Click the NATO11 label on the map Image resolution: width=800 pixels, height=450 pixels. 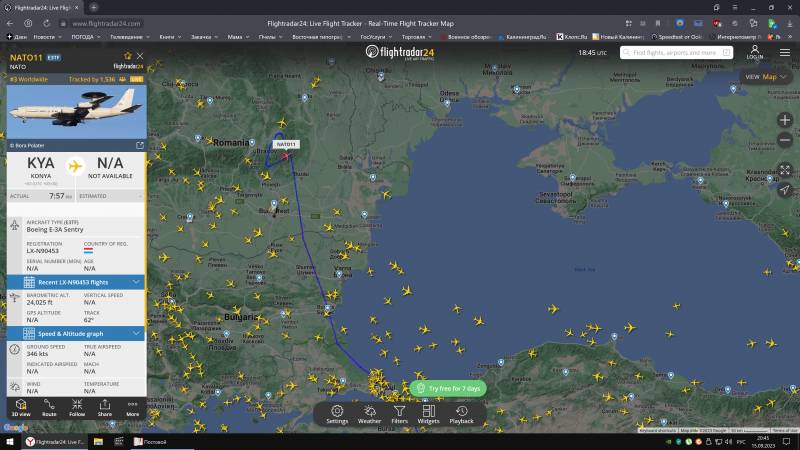[286, 144]
